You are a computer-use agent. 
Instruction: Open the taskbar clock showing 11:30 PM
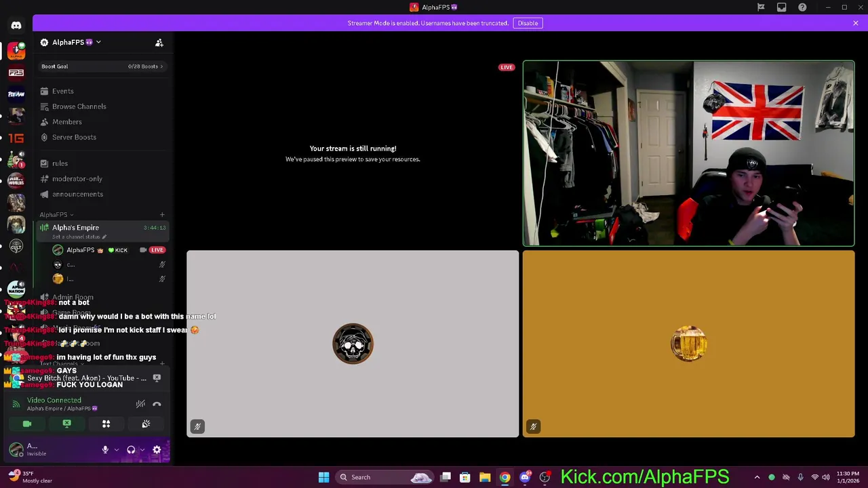coord(848,477)
